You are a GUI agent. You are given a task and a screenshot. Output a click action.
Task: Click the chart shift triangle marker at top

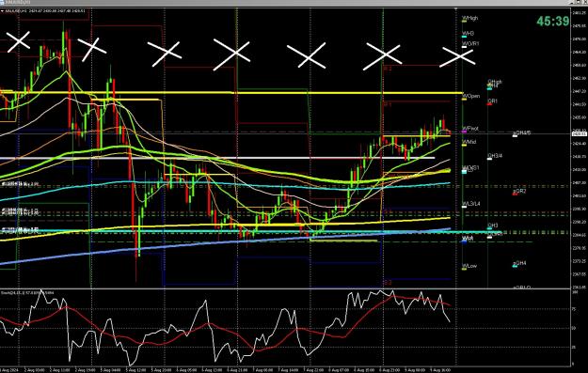tap(456, 8)
